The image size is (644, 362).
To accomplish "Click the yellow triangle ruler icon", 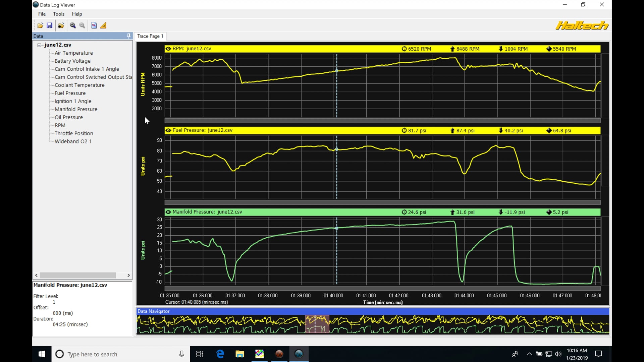I will coord(103,25).
